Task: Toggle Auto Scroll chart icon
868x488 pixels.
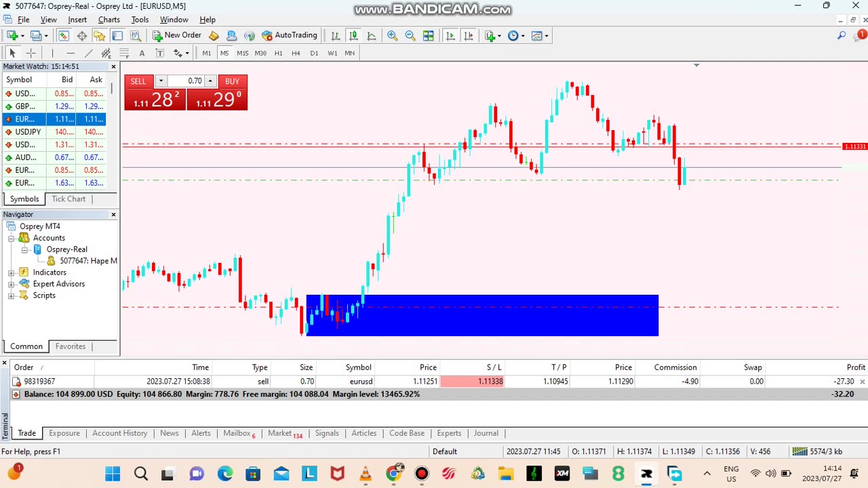Action: (450, 35)
